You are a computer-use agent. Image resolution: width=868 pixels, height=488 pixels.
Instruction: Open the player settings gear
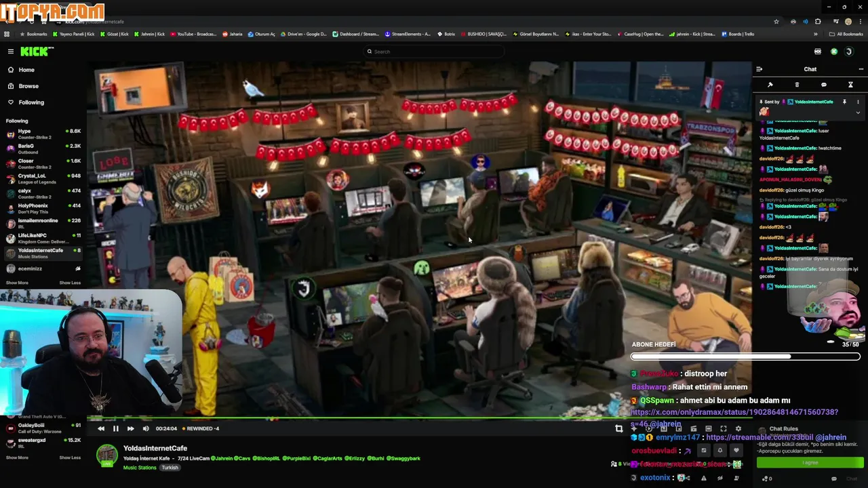738,428
